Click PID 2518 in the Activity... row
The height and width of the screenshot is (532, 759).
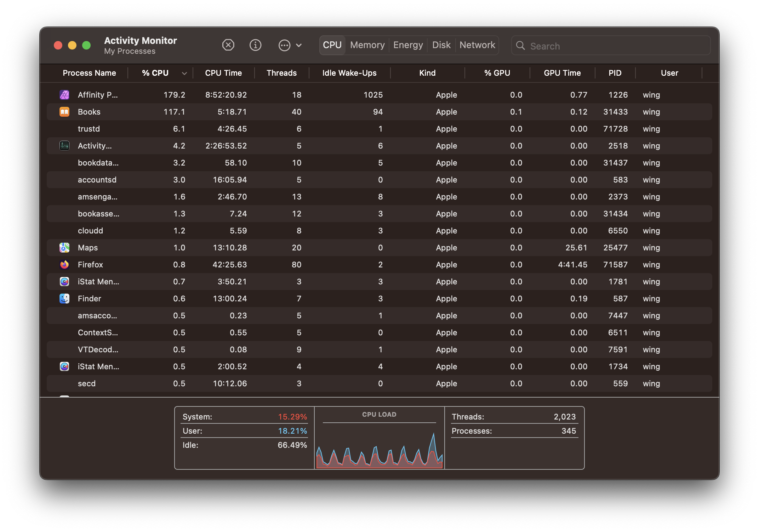618,146
